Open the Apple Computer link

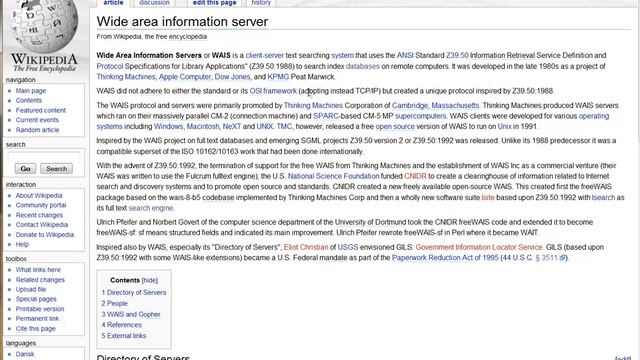(x=184, y=77)
